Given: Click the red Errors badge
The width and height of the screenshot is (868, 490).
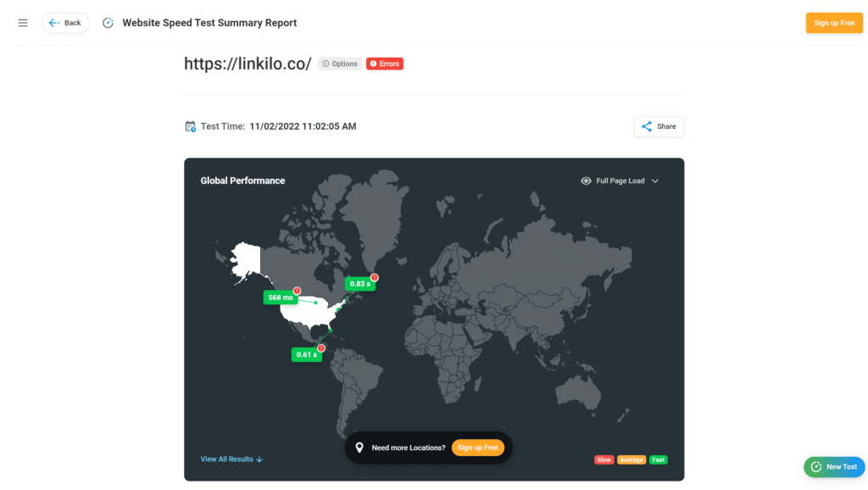Looking at the screenshot, I should pos(385,64).
